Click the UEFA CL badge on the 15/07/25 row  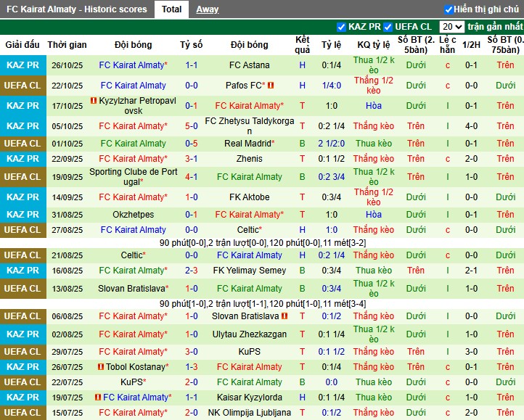[x=23, y=413]
